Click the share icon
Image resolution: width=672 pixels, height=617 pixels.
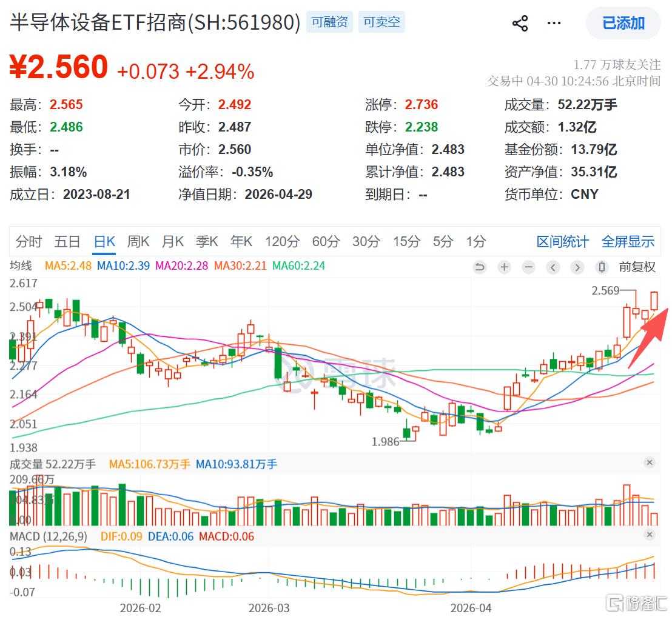point(520,23)
